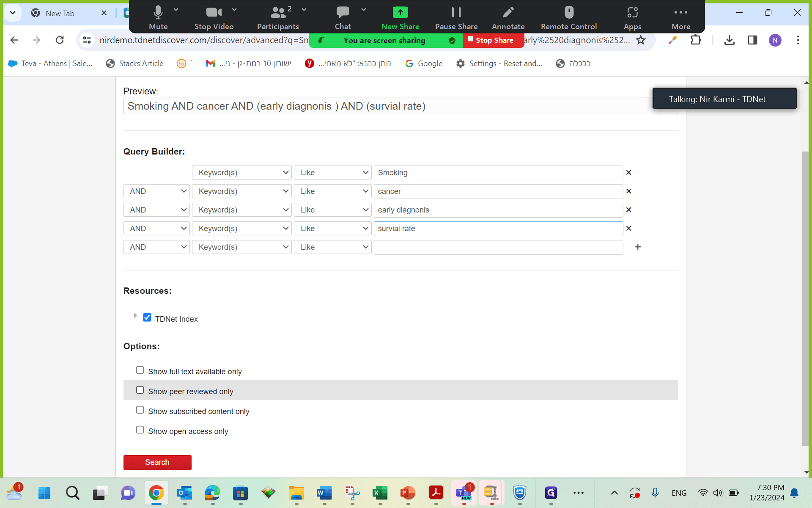This screenshot has height=508, width=812.
Task: Open Mute audio options arrow
Action: pos(176,9)
